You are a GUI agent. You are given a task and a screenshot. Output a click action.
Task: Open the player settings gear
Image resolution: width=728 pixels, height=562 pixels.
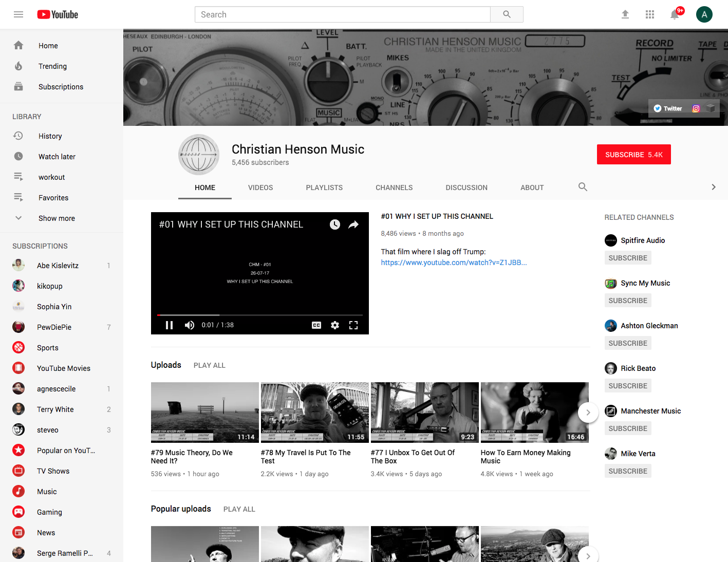point(335,325)
